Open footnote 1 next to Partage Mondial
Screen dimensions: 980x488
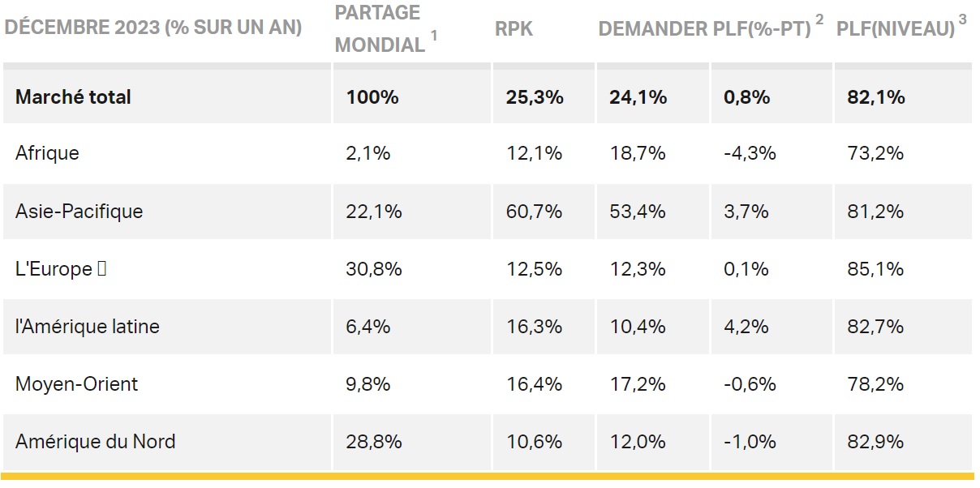[434, 35]
